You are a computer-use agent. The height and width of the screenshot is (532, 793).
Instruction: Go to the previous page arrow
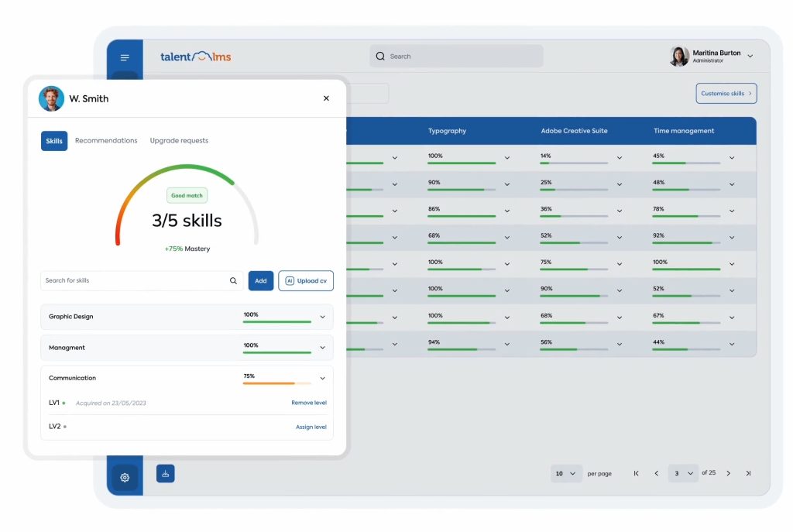[x=657, y=473]
